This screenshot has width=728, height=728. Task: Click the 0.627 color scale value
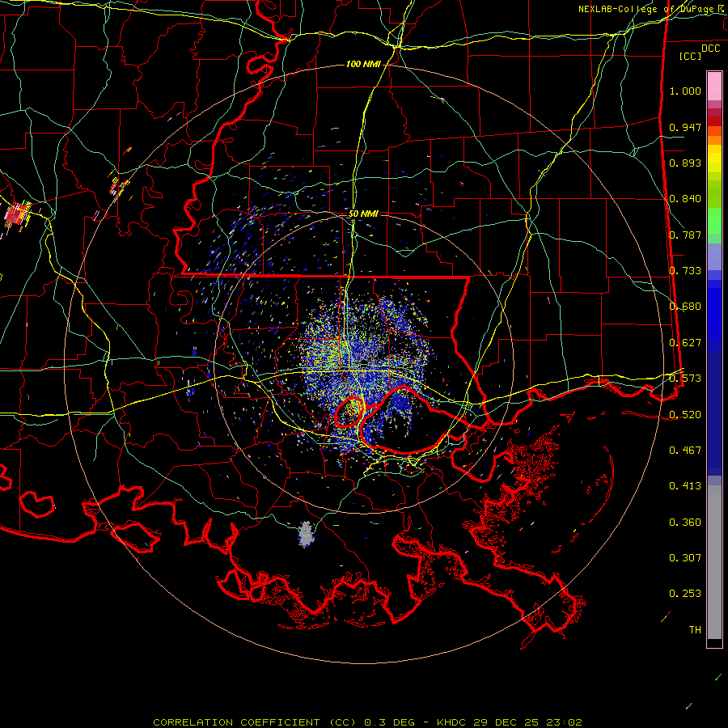coord(685,343)
